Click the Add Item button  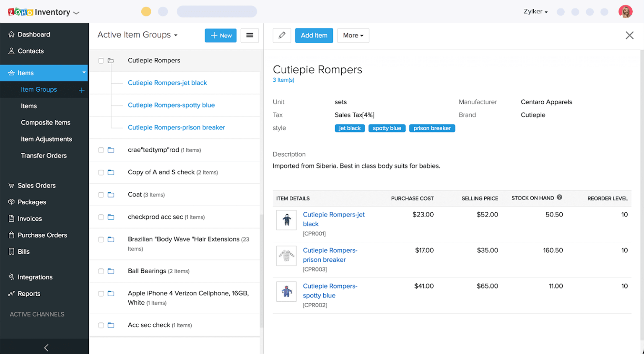coord(314,35)
